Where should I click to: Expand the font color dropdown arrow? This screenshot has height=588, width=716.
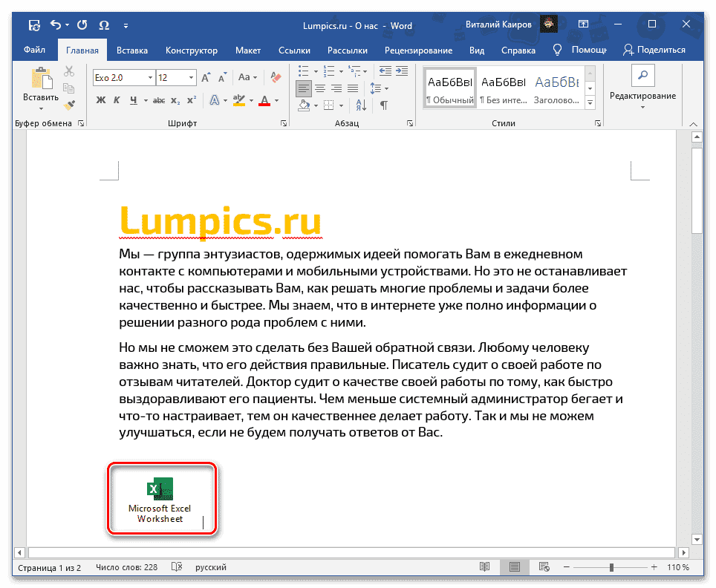pos(275,100)
